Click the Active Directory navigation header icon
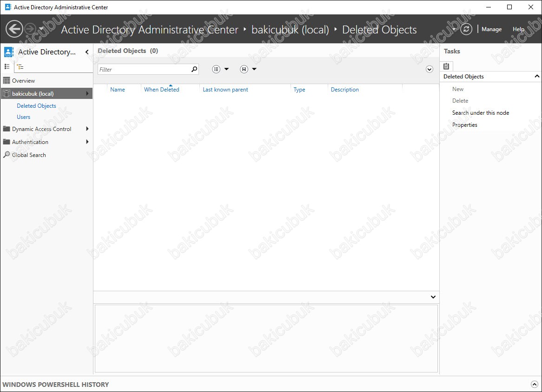Screen dimensions: 542x392 pos(9,52)
